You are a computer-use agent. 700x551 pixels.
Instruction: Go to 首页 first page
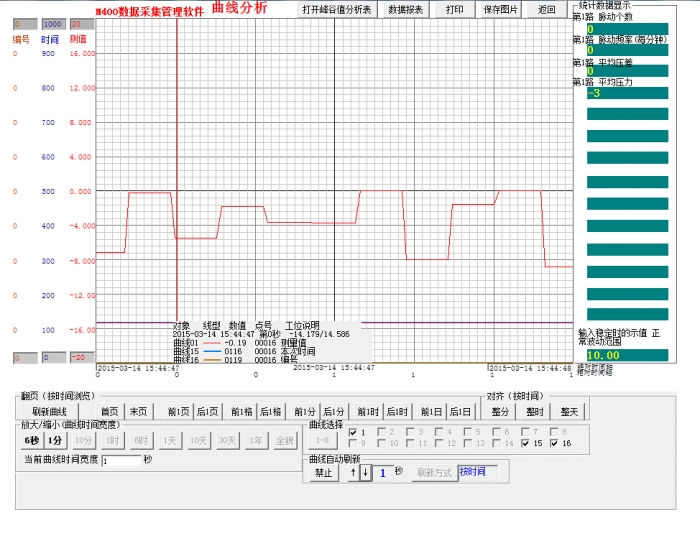(x=109, y=411)
